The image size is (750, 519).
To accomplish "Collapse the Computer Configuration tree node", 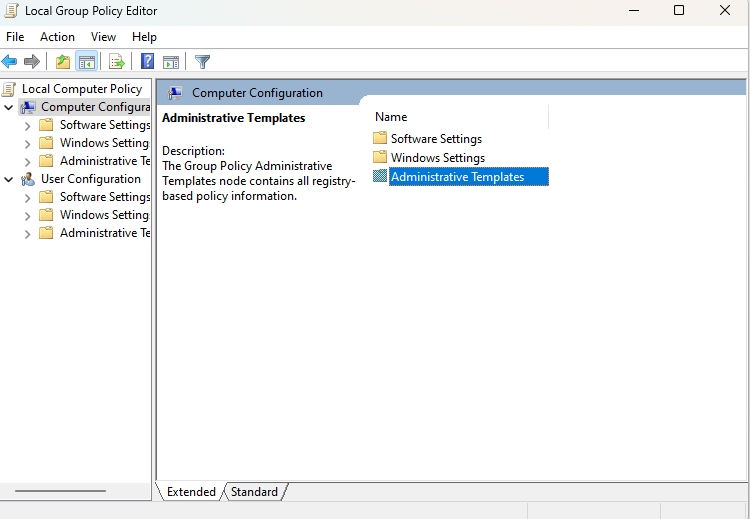I will 9,107.
